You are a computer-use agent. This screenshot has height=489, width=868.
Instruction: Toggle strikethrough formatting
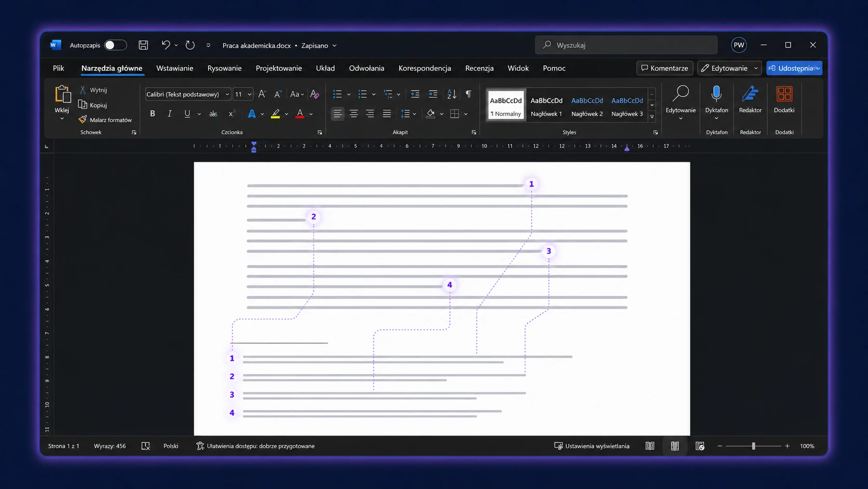click(x=213, y=114)
